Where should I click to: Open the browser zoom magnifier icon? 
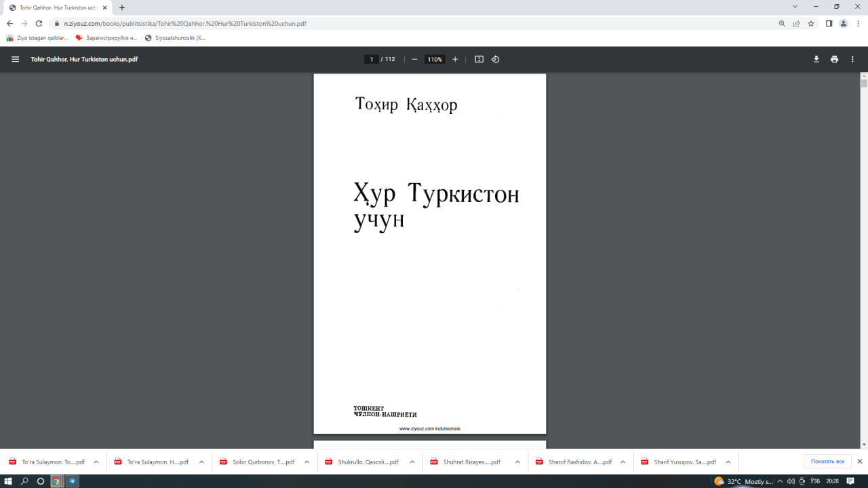782,23
